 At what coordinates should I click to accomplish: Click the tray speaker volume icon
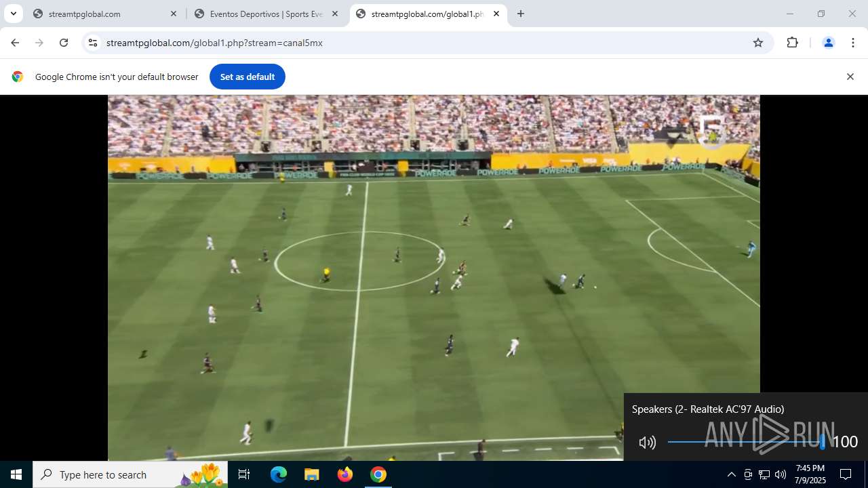781,474
